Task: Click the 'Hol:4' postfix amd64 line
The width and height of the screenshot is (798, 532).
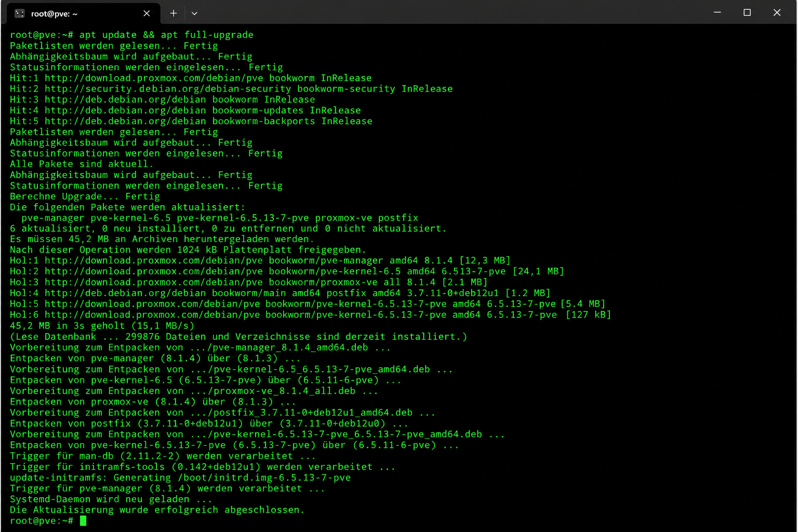Action: [x=280, y=294]
